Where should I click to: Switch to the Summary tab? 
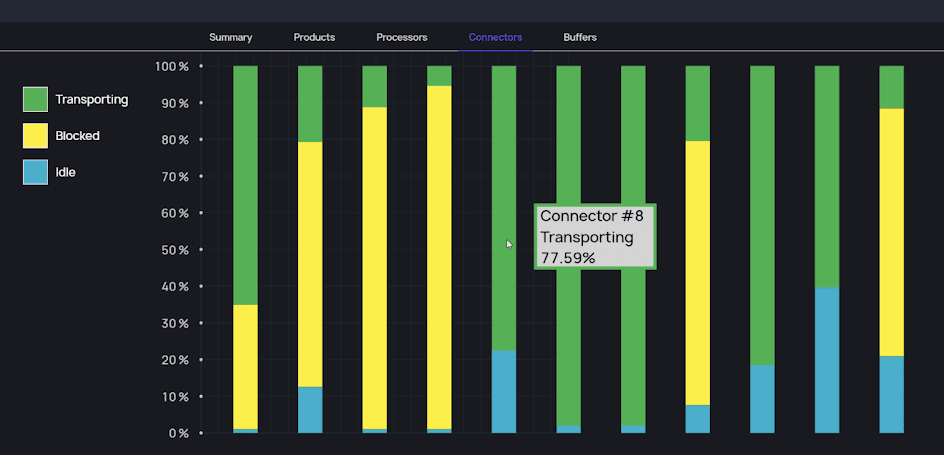pyautogui.click(x=231, y=37)
